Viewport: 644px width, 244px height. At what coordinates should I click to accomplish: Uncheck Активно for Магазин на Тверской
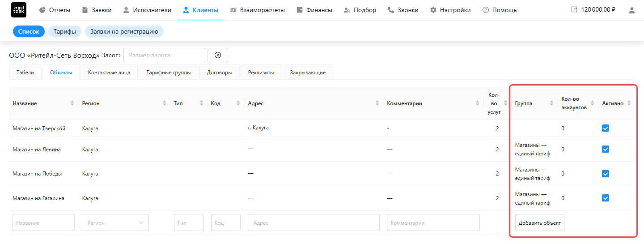point(606,128)
